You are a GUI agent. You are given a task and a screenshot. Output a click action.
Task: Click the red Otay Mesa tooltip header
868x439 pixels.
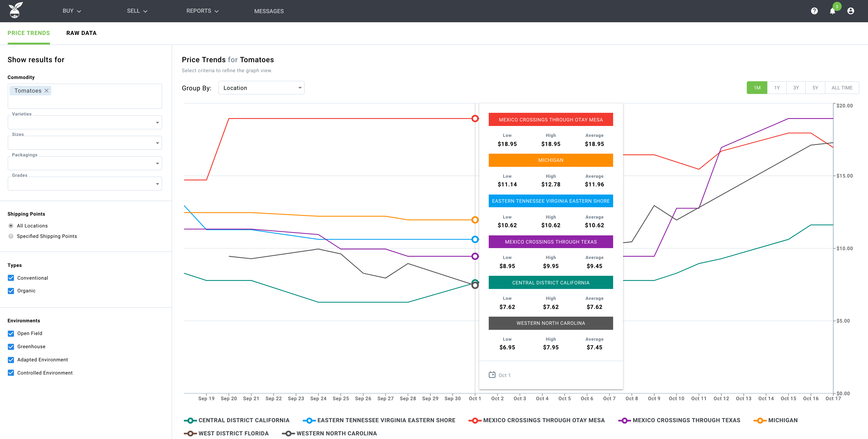(x=551, y=120)
